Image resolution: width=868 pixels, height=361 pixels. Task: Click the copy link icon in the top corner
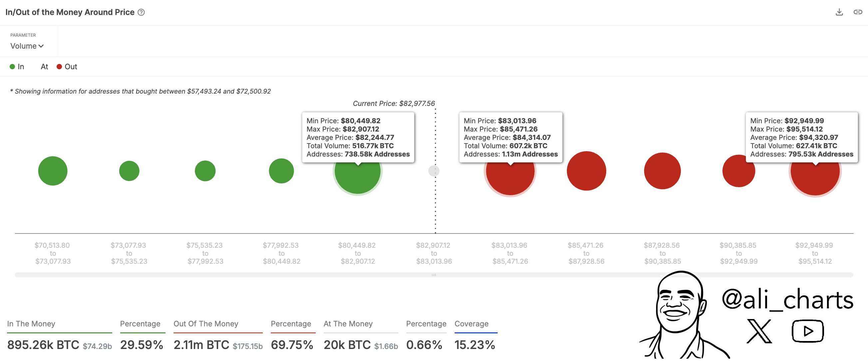858,12
